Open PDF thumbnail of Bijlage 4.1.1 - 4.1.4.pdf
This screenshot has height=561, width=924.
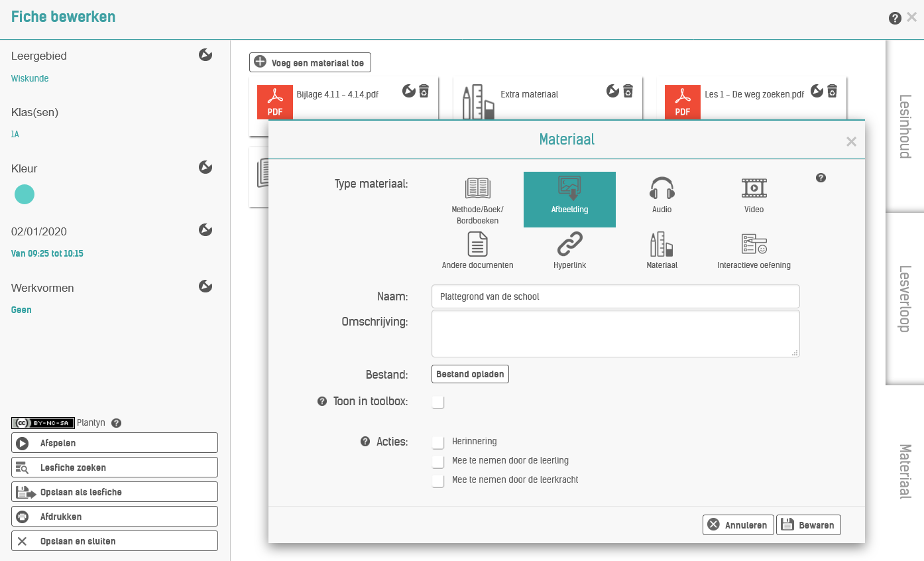click(275, 102)
